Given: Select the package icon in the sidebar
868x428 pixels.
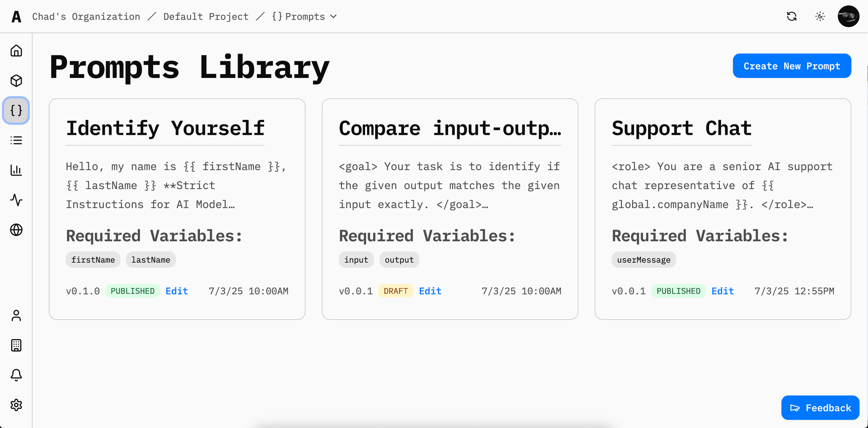Looking at the screenshot, I should [16, 81].
